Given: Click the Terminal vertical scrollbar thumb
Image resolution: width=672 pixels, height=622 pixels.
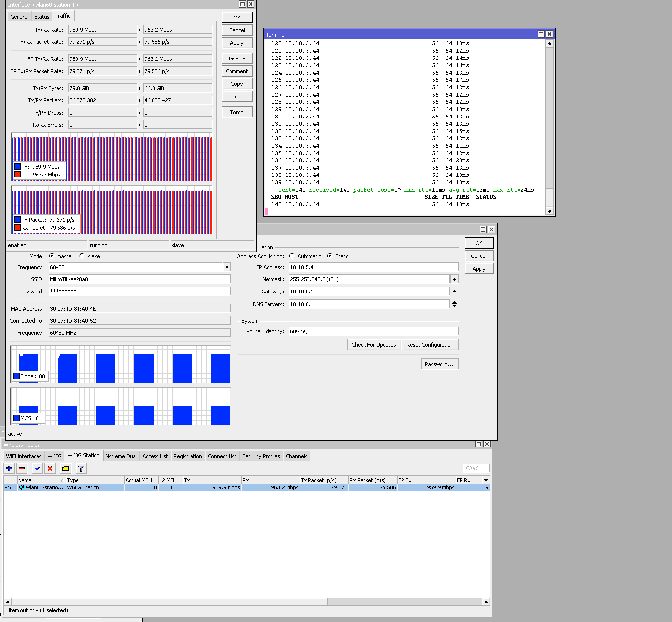Looking at the screenshot, I should pyautogui.click(x=549, y=197).
